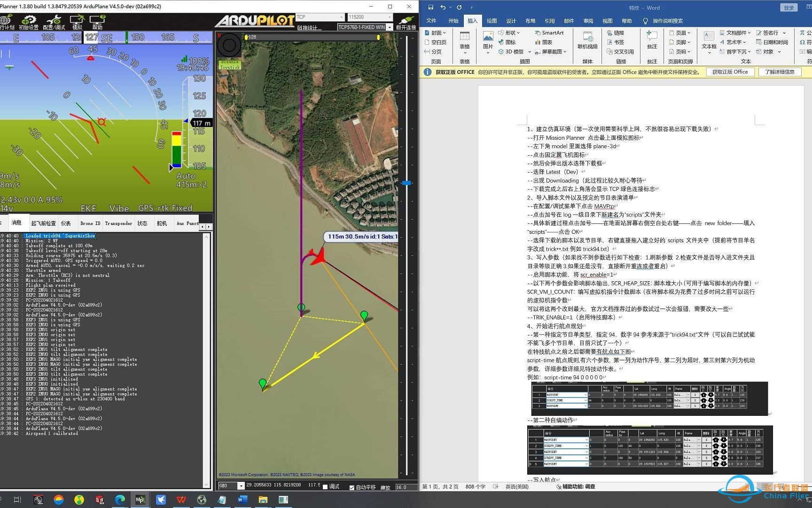Toggle the 自动平移 auto-pan checkbox
Screen dimensions: 812x508
352,487
